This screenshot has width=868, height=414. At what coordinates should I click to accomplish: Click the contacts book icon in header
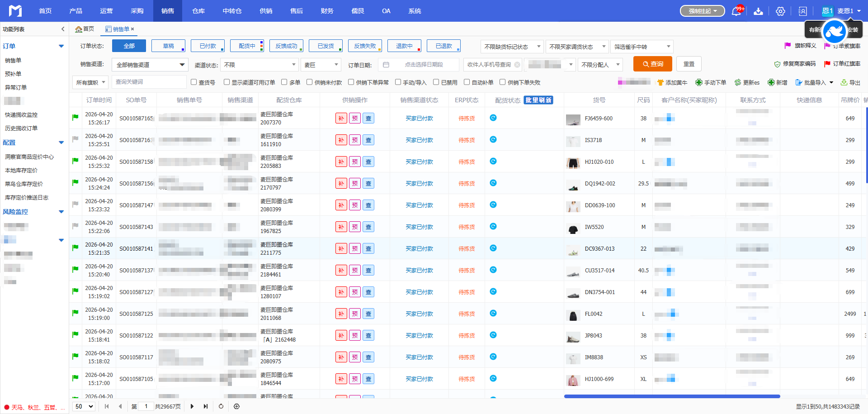click(x=802, y=11)
